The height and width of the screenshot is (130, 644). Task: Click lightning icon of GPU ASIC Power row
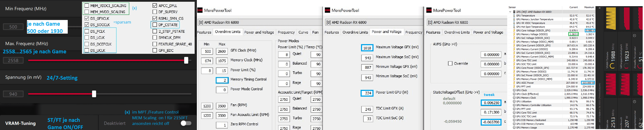pos(514,83)
